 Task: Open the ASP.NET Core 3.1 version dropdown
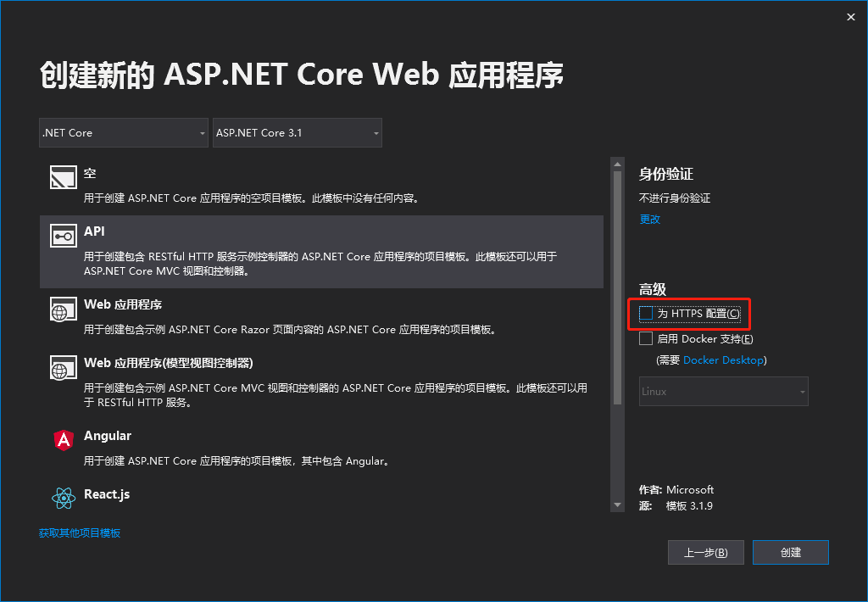[298, 133]
